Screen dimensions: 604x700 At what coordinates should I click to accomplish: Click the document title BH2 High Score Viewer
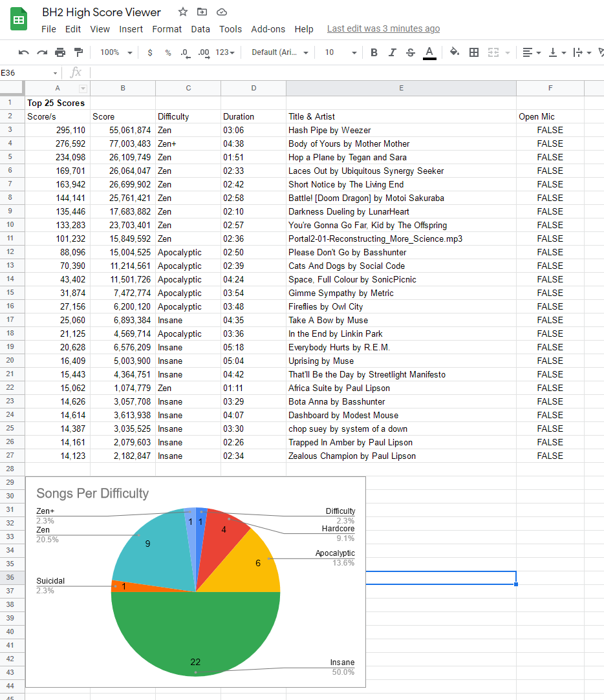(102, 12)
